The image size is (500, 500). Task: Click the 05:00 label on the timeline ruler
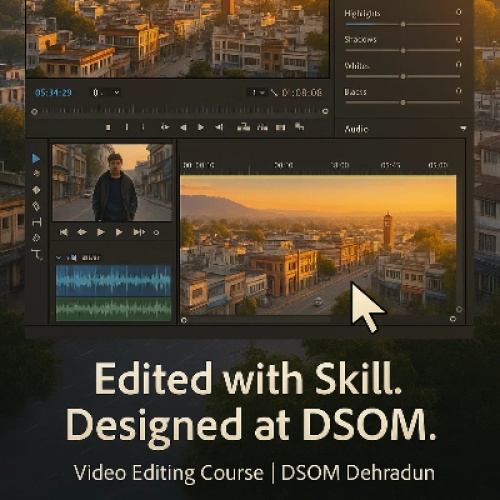coord(438,165)
